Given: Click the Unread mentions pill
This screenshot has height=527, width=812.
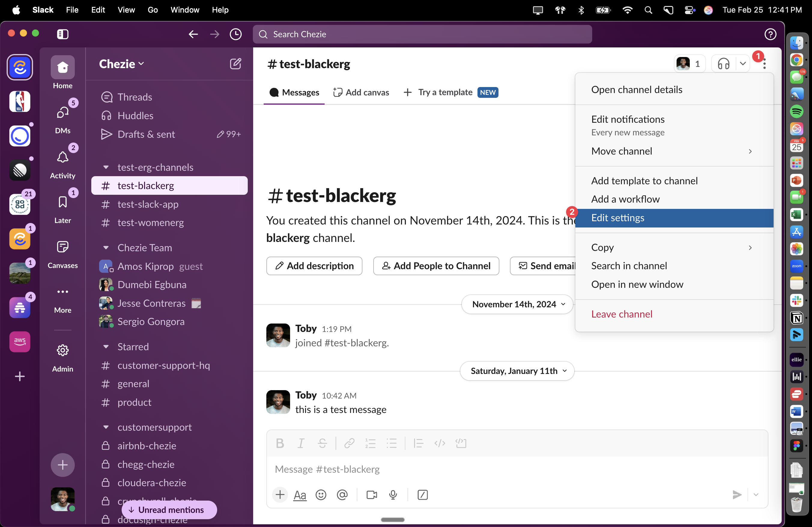Looking at the screenshot, I should (x=169, y=510).
